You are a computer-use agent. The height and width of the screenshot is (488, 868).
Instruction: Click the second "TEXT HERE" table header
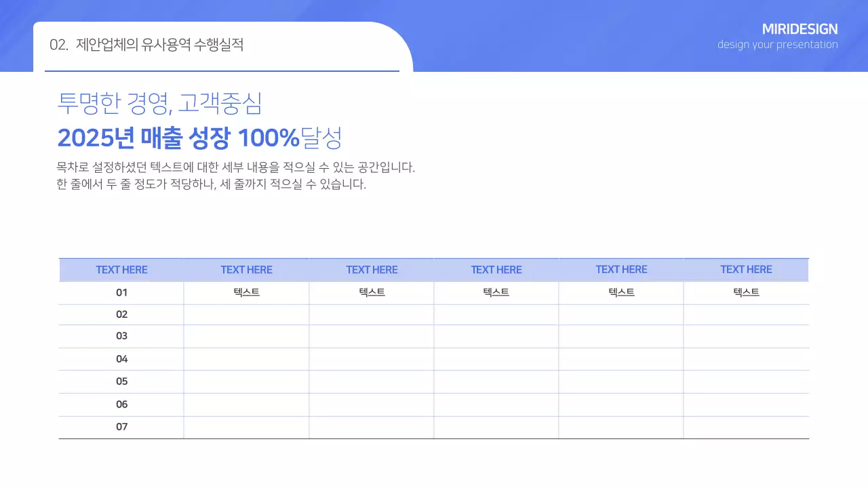[246, 269]
